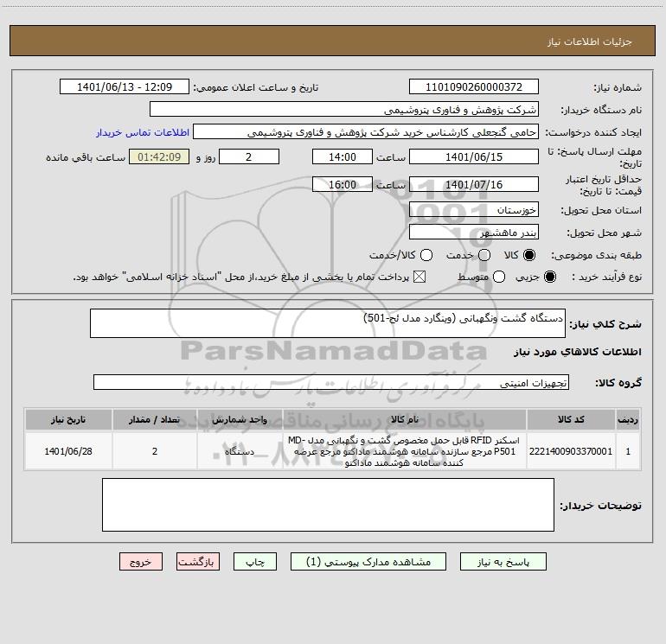Choose the کالا/خدمت radio option
The width and height of the screenshot is (666, 644).
click(x=426, y=255)
